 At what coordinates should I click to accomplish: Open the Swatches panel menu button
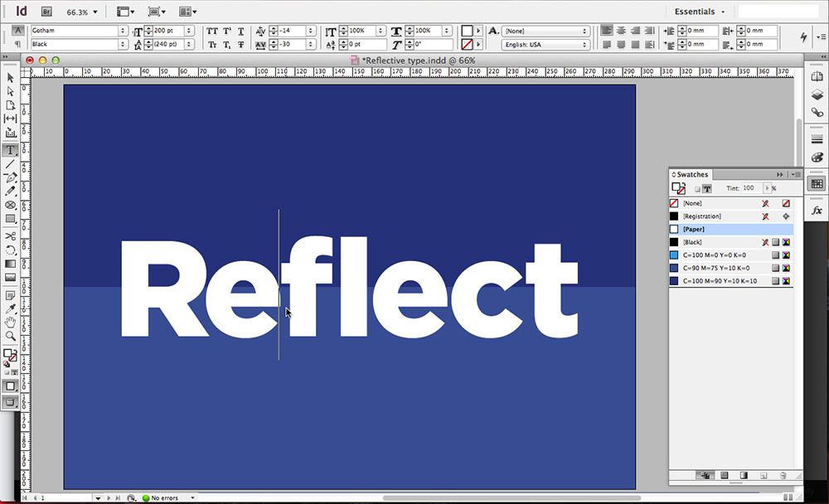(793, 173)
